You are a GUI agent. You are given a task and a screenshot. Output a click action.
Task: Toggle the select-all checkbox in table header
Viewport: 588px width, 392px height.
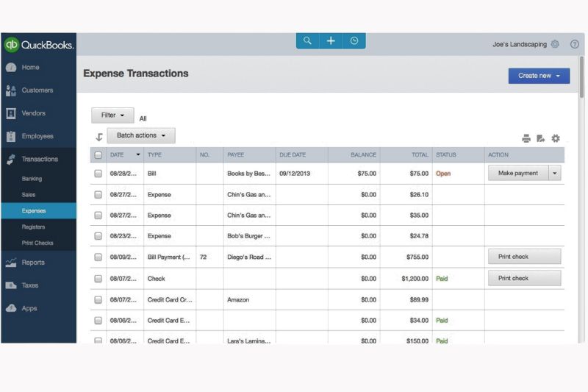pos(98,155)
